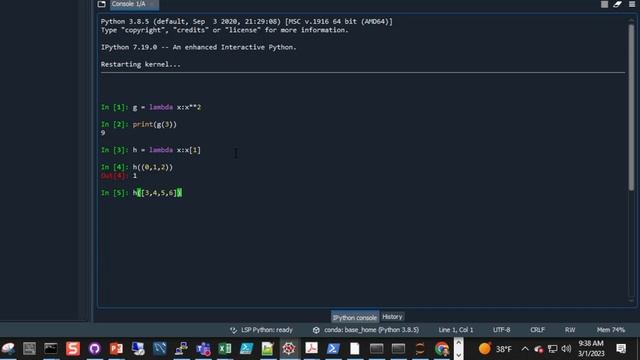Click the LSP Python: ready status
This screenshot has width=640, height=360.
267,330
